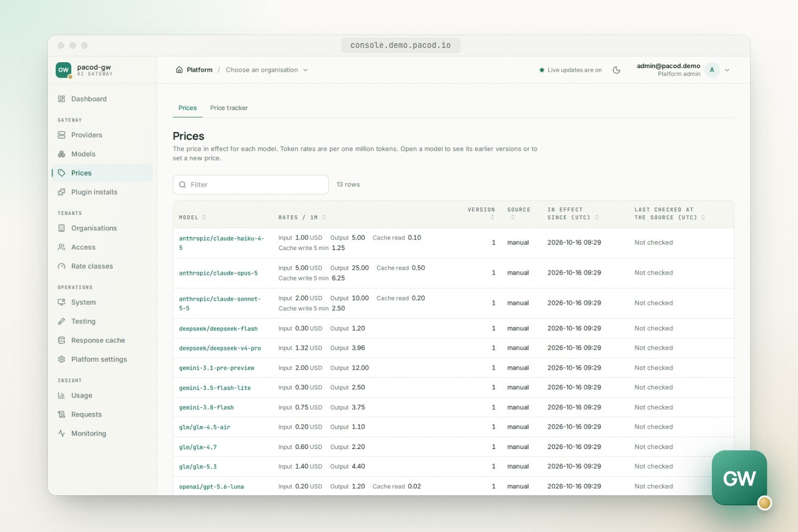Open the anthropic/claude-opus-5 model link

click(218, 273)
